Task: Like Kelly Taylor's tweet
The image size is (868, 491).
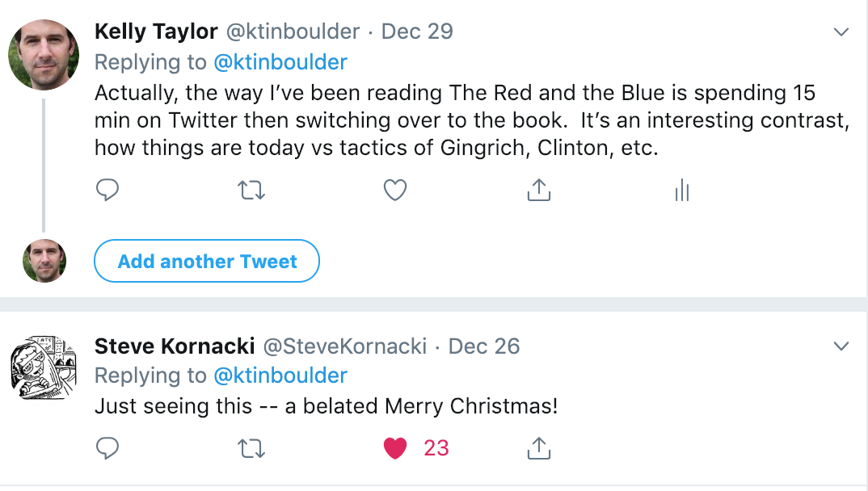Action: click(394, 191)
